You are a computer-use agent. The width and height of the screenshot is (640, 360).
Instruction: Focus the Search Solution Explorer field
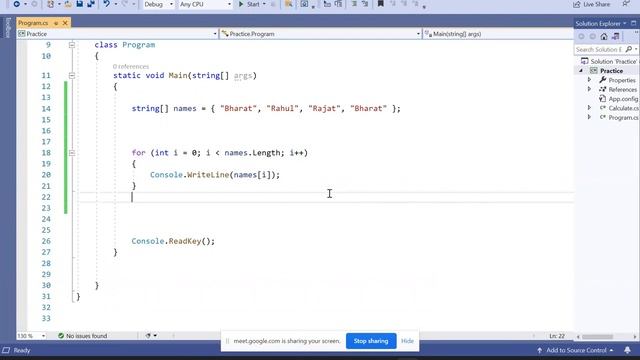click(x=598, y=49)
